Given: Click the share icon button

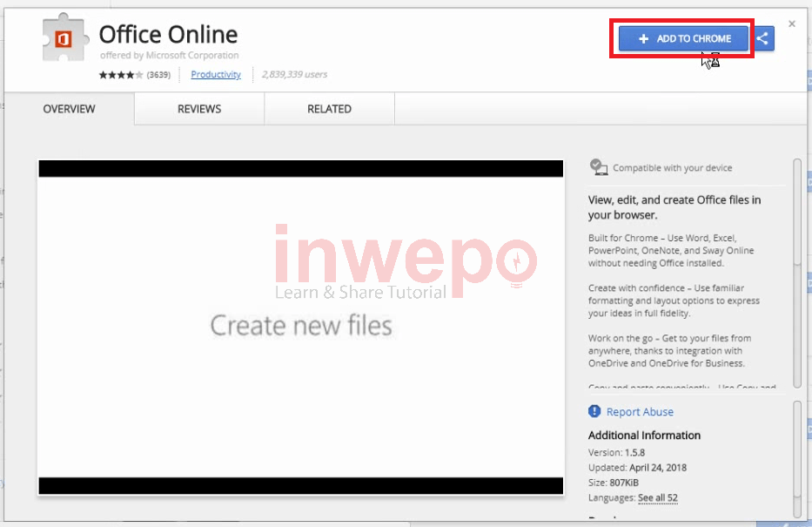Looking at the screenshot, I should 762,38.
